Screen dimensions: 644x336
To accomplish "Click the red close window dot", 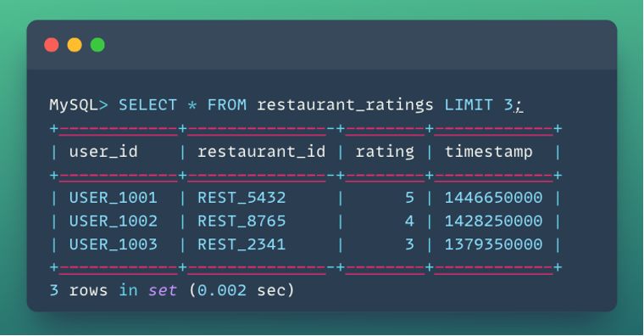I will [52, 45].
